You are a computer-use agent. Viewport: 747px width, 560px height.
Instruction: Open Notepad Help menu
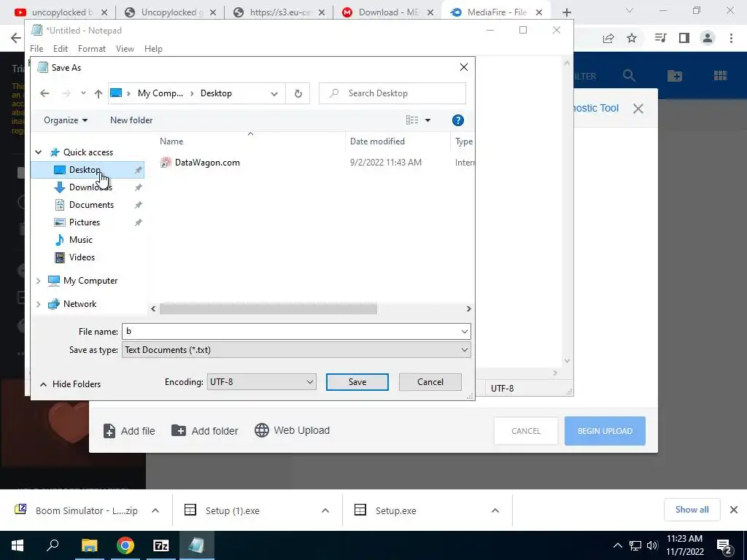pyautogui.click(x=153, y=49)
